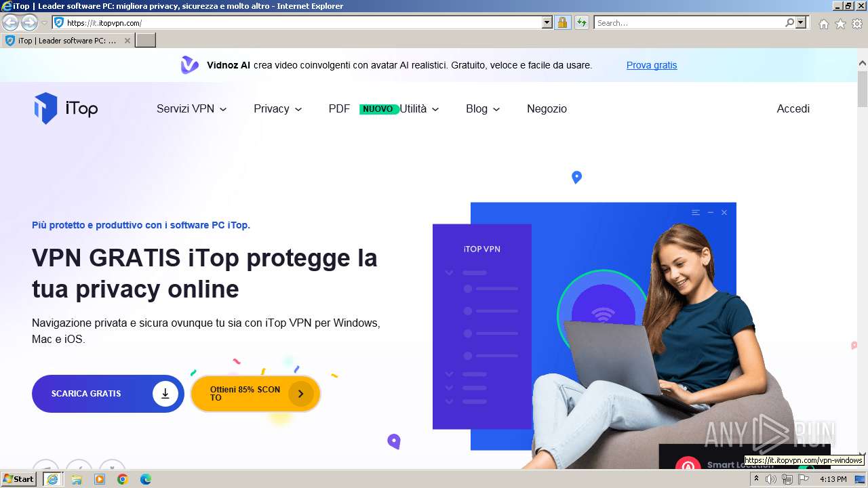This screenshot has width=868, height=488.
Task: Click the network tray icon
Action: [x=787, y=479]
